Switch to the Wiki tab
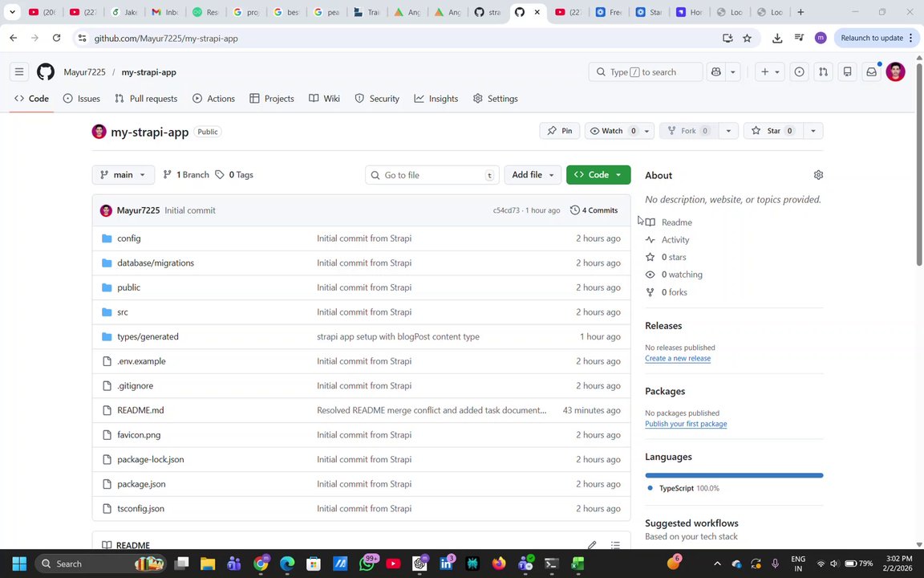Image resolution: width=924 pixels, height=578 pixels. (x=325, y=99)
